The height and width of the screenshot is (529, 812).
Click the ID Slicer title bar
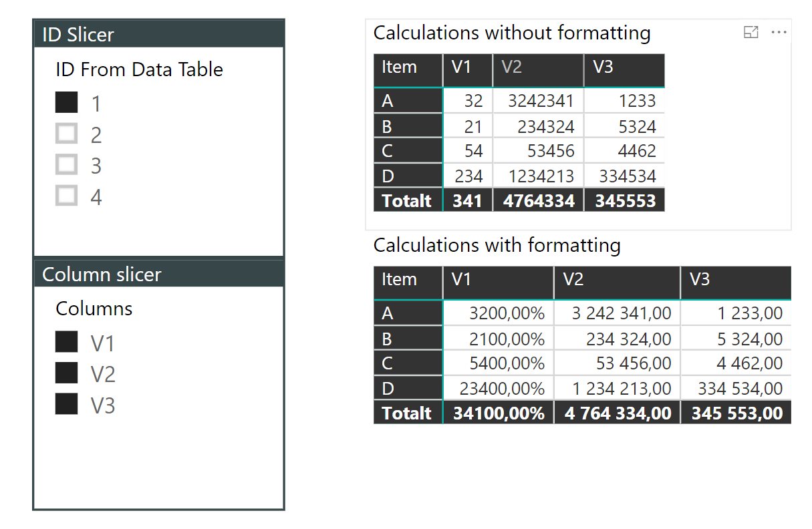pos(159,34)
